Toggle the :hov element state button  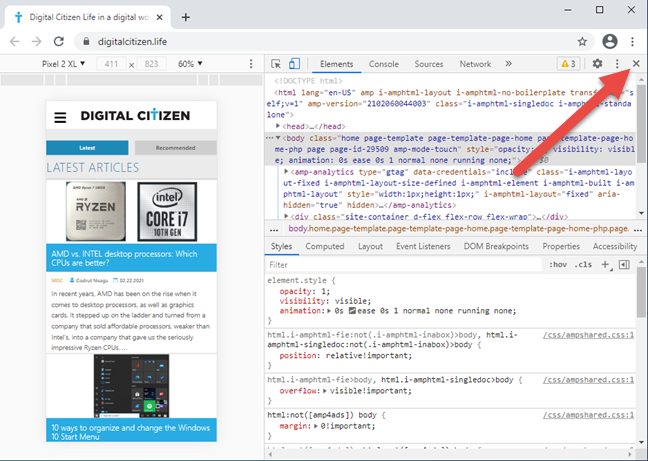pos(557,265)
